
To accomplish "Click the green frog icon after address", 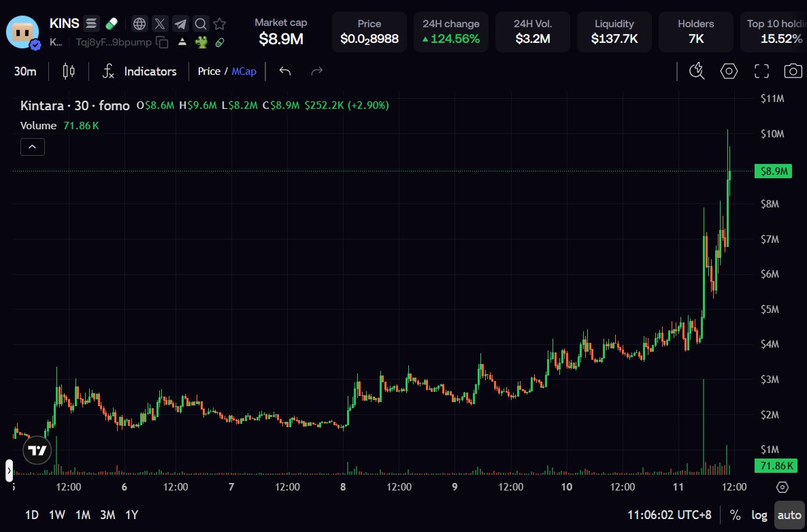I will (201, 42).
